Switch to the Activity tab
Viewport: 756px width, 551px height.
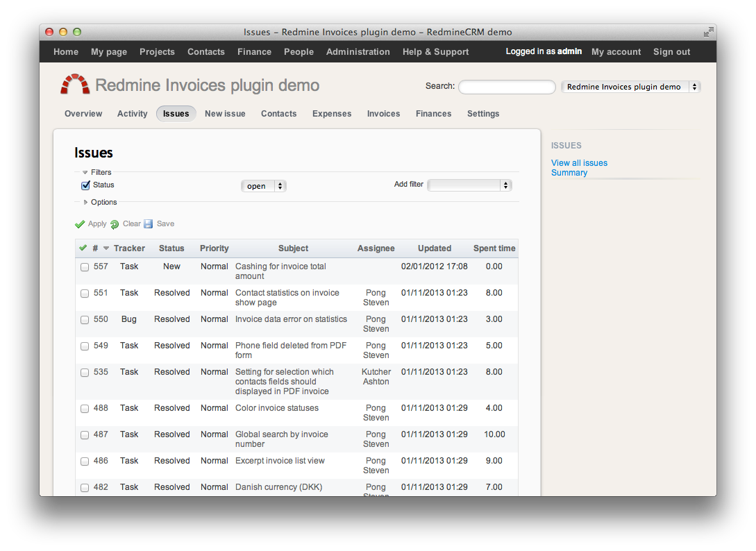coord(132,114)
